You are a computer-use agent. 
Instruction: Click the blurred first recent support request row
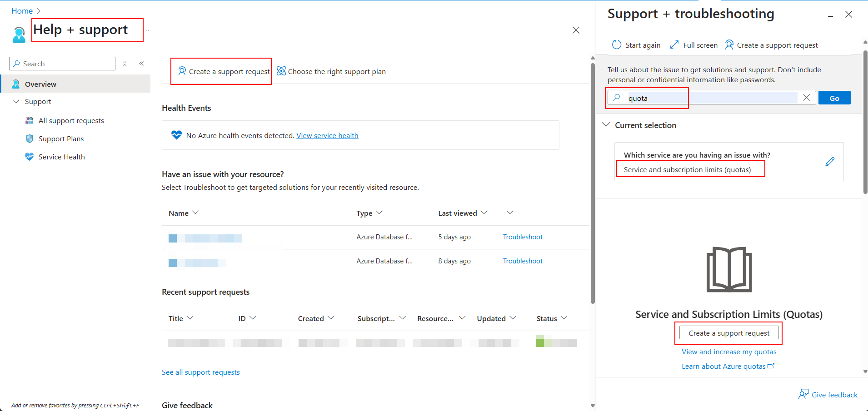coord(375,343)
